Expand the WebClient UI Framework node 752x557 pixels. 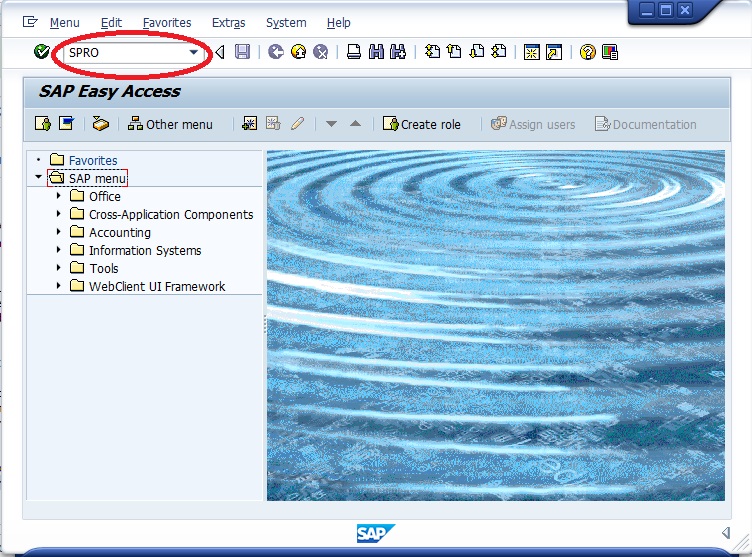59,285
